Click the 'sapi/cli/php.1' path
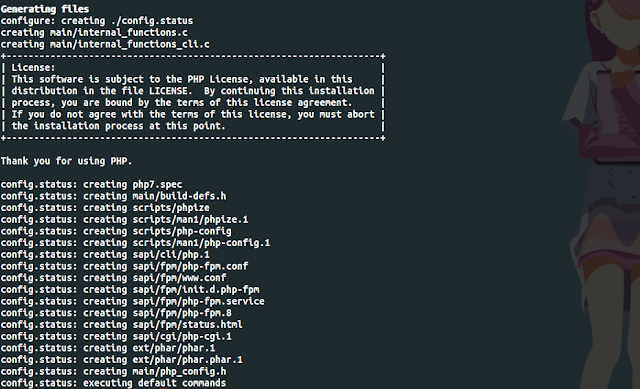The width and height of the screenshot is (640, 389). pos(171,255)
